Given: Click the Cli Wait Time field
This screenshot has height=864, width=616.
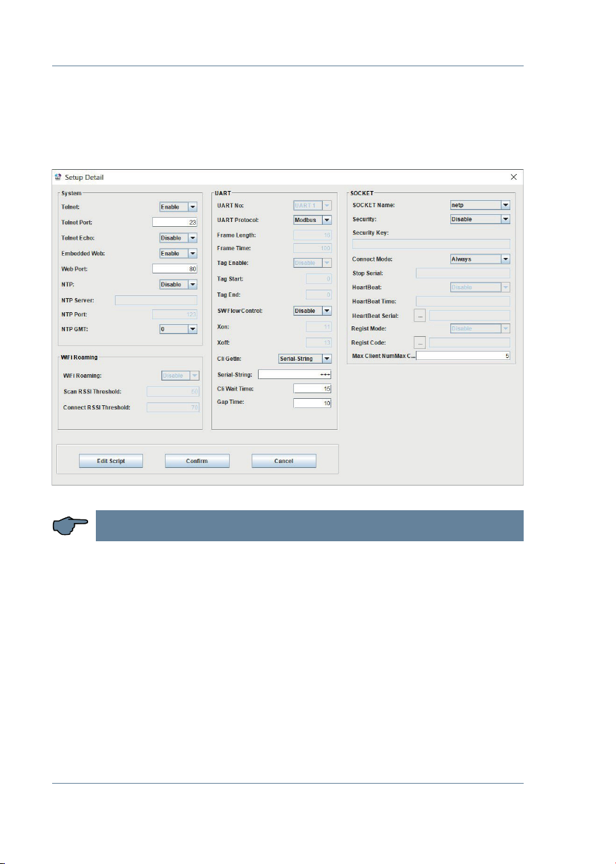Looking at the screenshot, I should point(312,389).
